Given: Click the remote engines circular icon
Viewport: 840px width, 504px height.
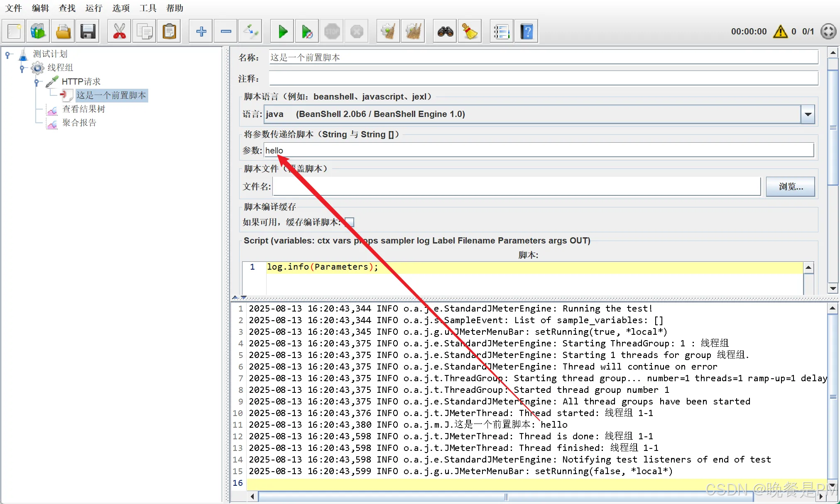Looking at the screenshot, I should tap(828, 32).
